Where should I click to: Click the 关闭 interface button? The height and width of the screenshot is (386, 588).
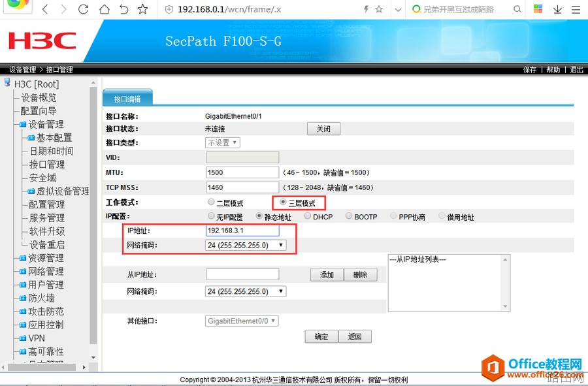(323, 129)
